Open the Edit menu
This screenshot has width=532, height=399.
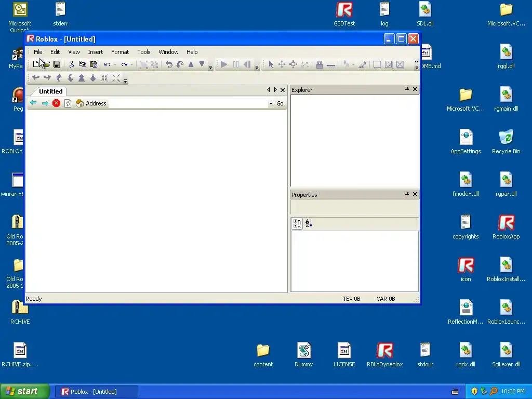coord(55,52)
